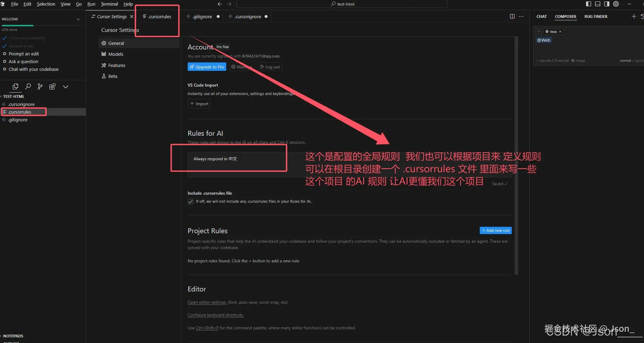Open the Go menu
This screenshot has width=644, height=343.
[79, 4]
